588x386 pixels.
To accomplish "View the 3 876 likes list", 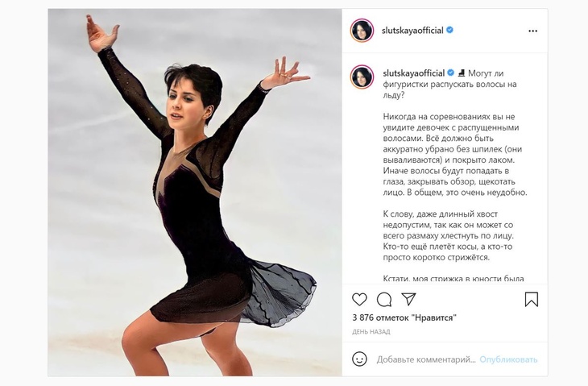I will pos(404,318).
